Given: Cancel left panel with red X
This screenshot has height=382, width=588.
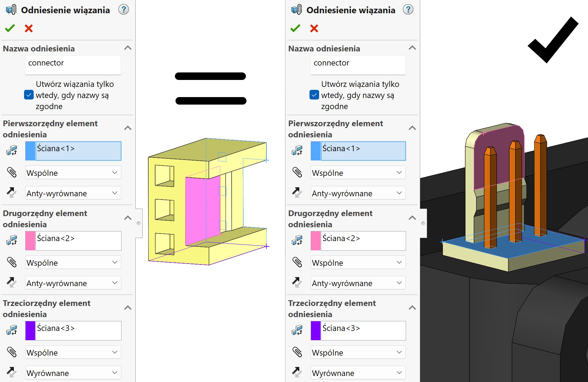Looking at the screenshot, I should [x=29, y=28].
